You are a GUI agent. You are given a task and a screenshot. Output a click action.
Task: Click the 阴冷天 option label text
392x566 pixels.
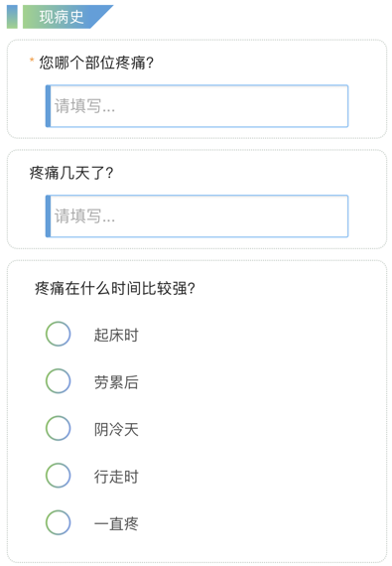[116, 430]
